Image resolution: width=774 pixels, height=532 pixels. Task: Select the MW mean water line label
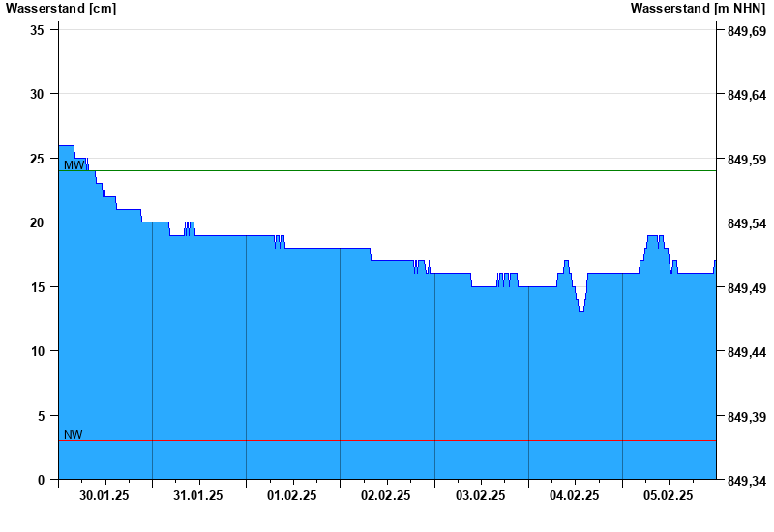coord(74,165)
